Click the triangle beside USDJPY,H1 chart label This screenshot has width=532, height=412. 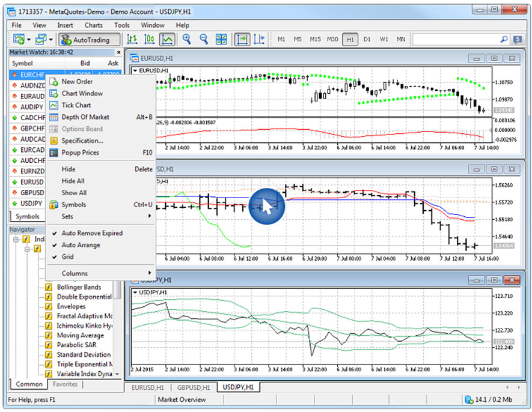click(x=135, y=292)
